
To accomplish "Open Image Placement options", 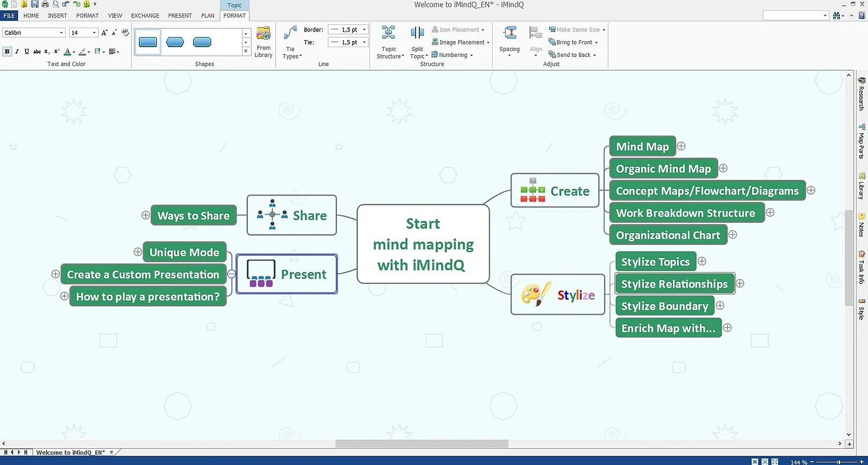I will coord(461,42).
